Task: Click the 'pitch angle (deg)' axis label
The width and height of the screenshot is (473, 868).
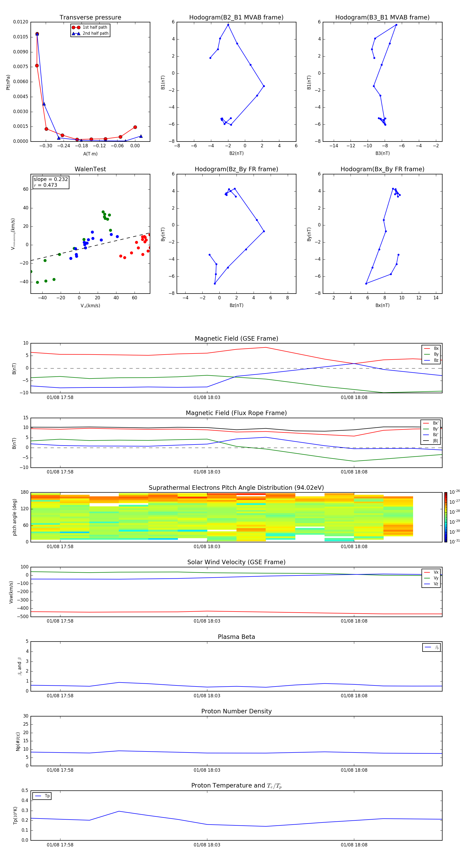Action: point(14,517)
